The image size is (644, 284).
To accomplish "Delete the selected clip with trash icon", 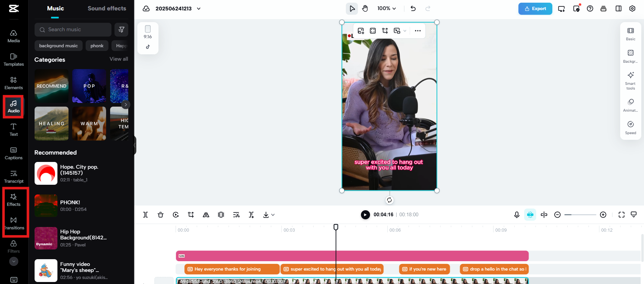I will (160, 215).
